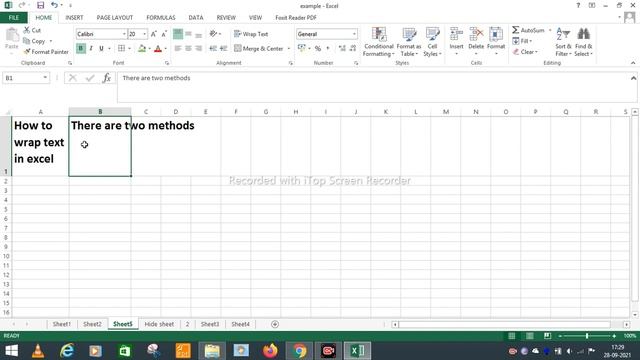The image size is (640, 360).
Task: Apply the red font color
Action: pos(158,49)
